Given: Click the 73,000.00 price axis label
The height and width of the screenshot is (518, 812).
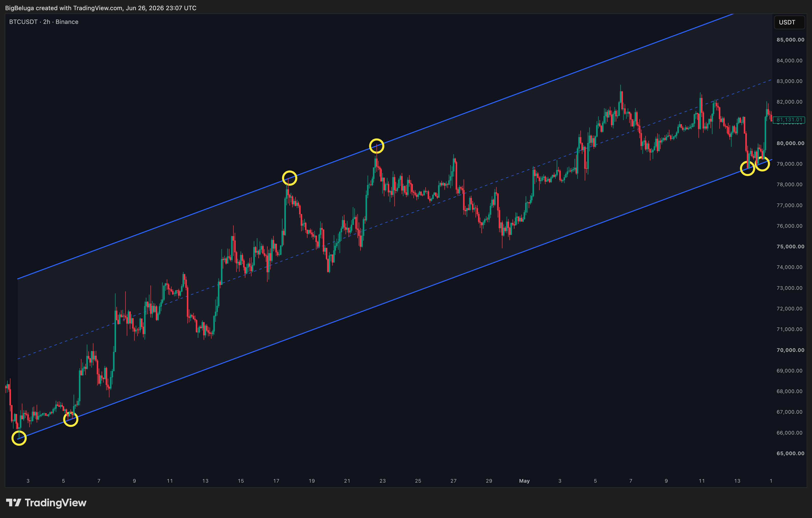Looking at the screenshot, I should click(789, 288).
